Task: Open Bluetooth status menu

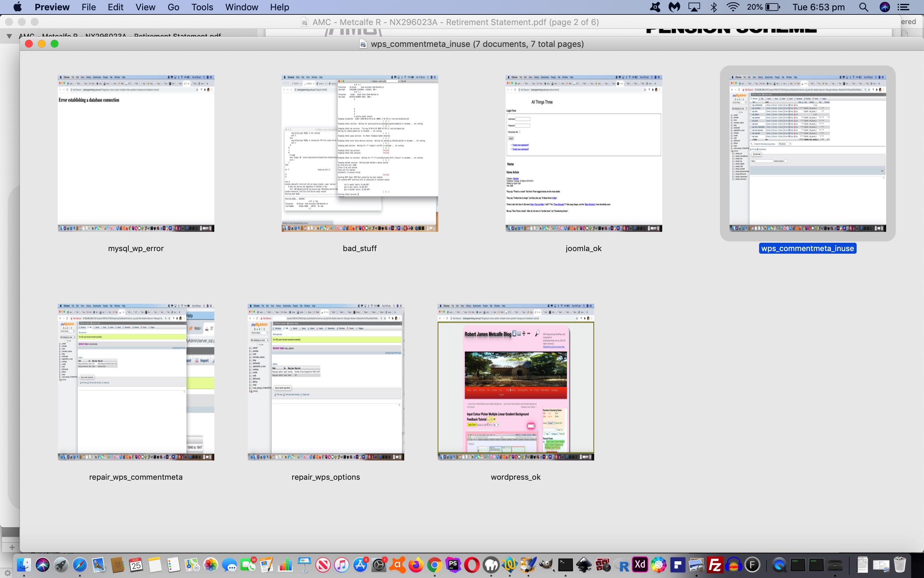Action: click(x=714, y=7)
